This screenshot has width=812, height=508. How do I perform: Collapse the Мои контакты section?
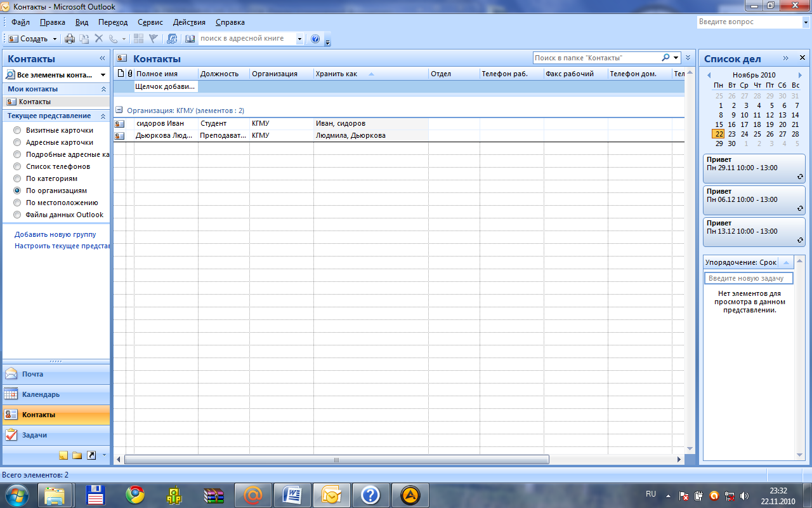pyautogui.click(x=103, y=89)
